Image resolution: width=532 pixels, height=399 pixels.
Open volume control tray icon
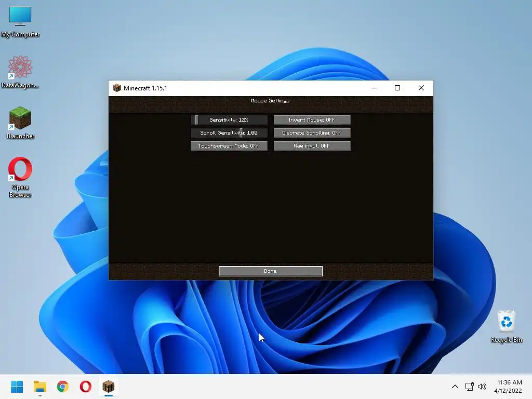(x=482, y=387)
